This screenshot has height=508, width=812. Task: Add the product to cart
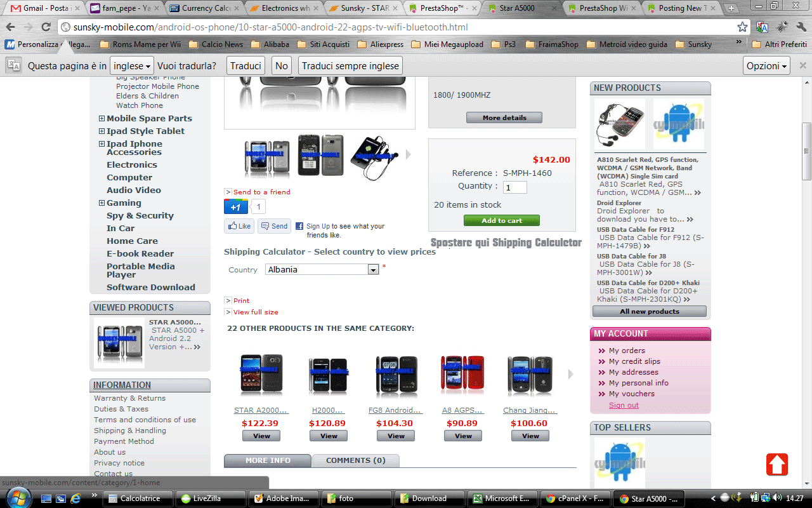(x=502, y=220)
